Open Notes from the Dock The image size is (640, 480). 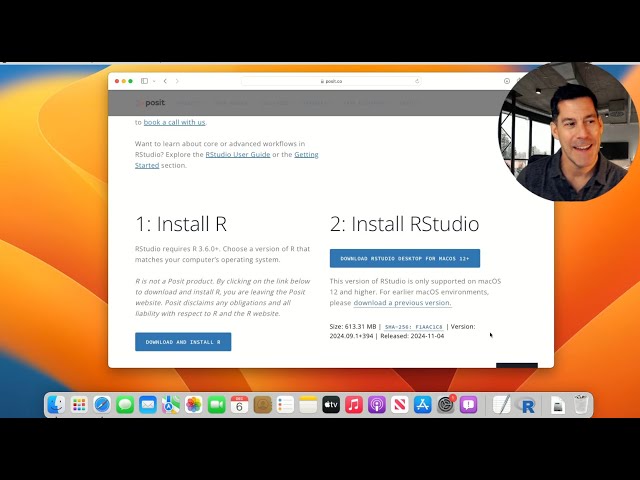(x=308, y=405)
